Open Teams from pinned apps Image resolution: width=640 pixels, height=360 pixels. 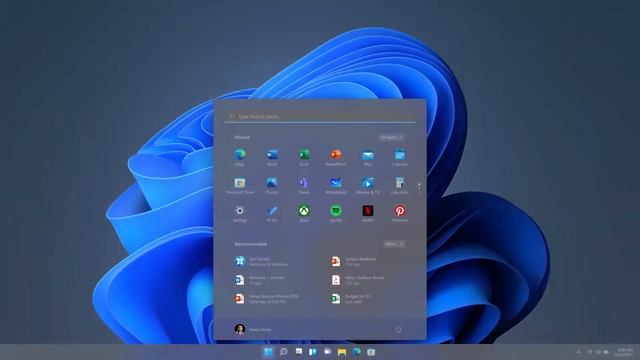pyautogui.click(x=304, y=185)
